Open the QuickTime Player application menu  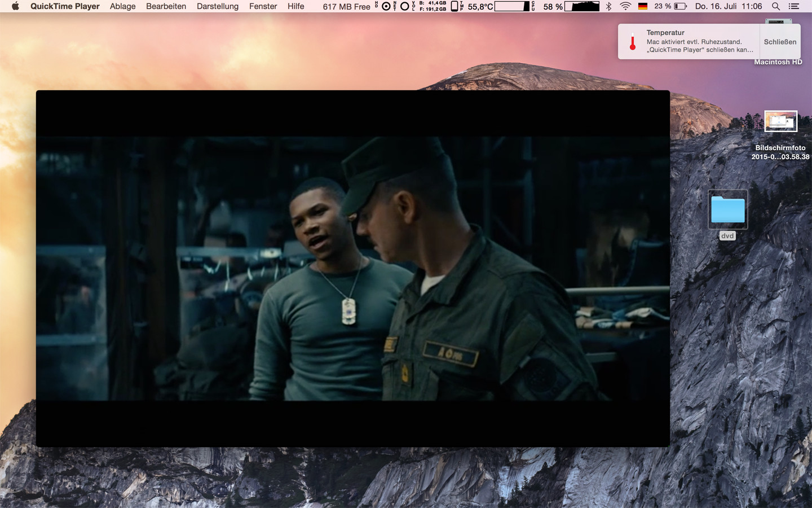coord(65,6)
